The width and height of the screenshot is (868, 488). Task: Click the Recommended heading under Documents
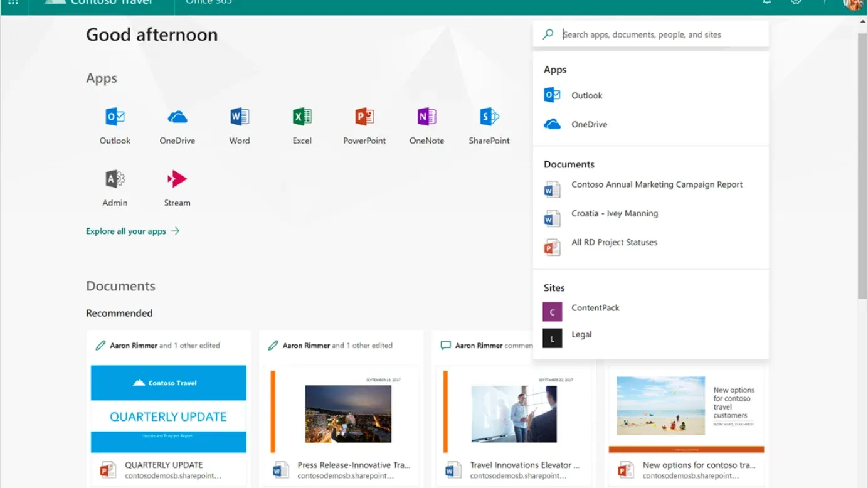[119, 313]
